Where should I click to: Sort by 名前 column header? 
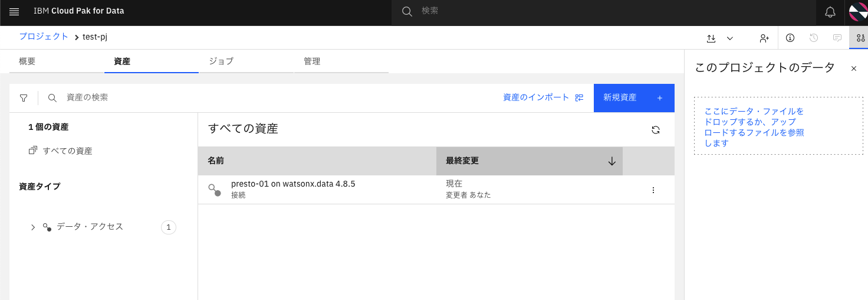pos(317,161)
